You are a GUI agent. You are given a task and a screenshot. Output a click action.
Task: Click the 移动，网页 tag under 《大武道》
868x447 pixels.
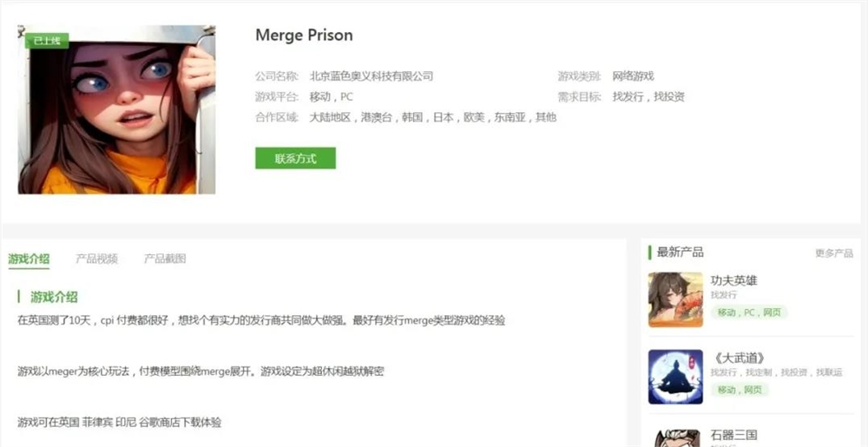[740, 390]
